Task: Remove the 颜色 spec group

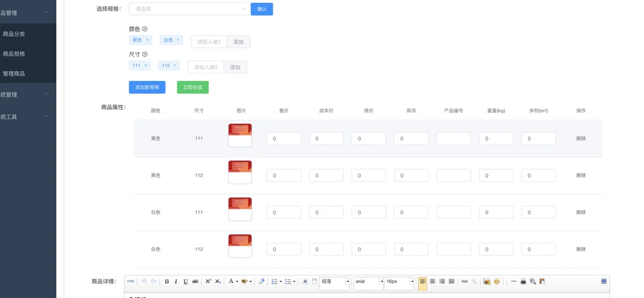Action: pos(145,29)
